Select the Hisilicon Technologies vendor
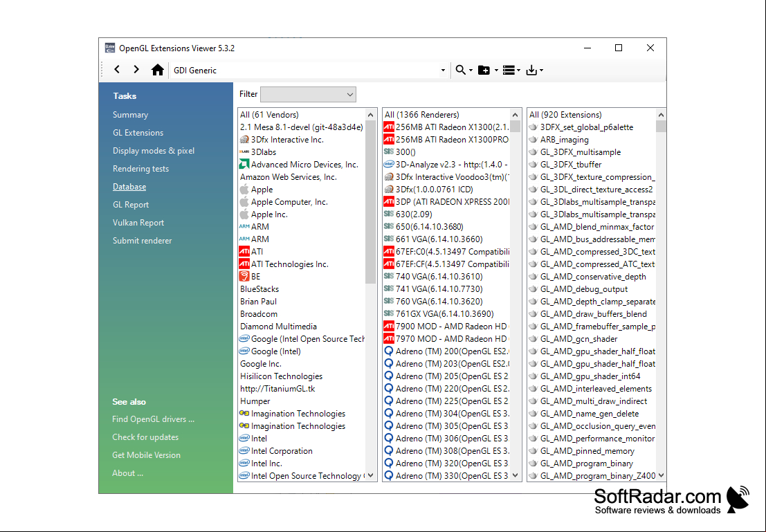 pos(282,376)
